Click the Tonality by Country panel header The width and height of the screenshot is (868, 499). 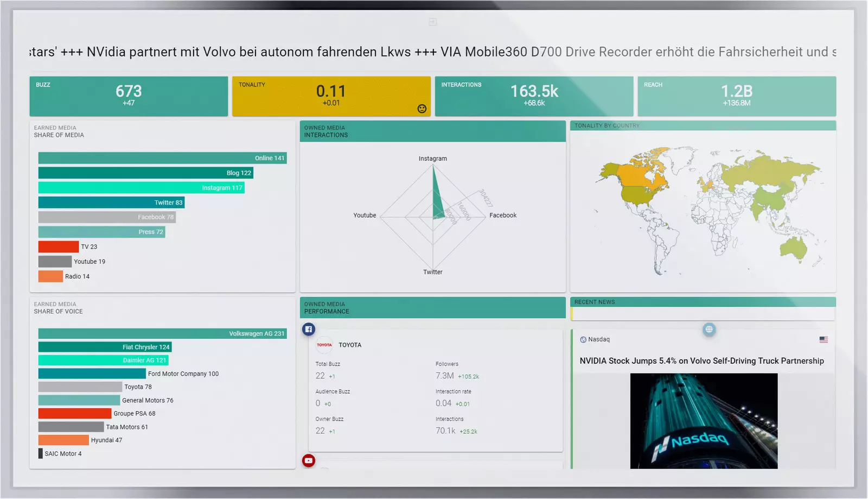(x=703, y=125)
